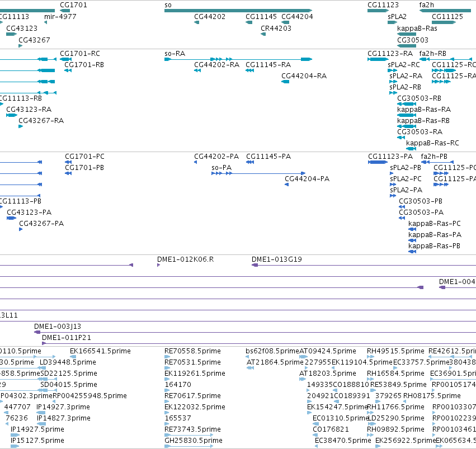Image resolution: width=476 pixels, height=449 pixels.
Task: Select the kappaB-Ras-RB transcript
Action: 407,126
